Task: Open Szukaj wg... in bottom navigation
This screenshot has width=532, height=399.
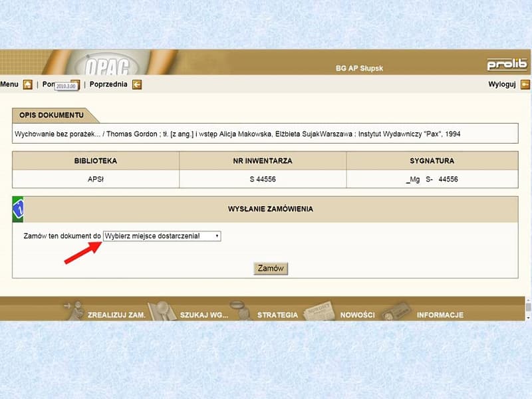Action: point(203,315)
